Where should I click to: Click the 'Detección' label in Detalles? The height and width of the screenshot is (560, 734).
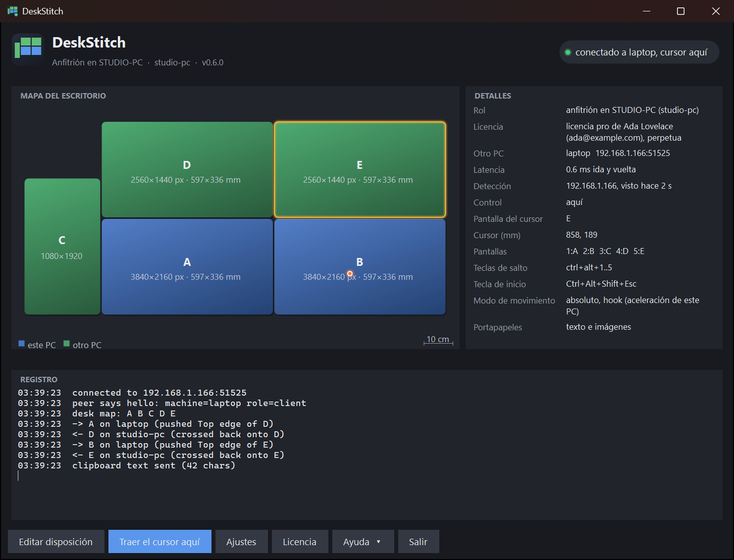coord(492,186)
